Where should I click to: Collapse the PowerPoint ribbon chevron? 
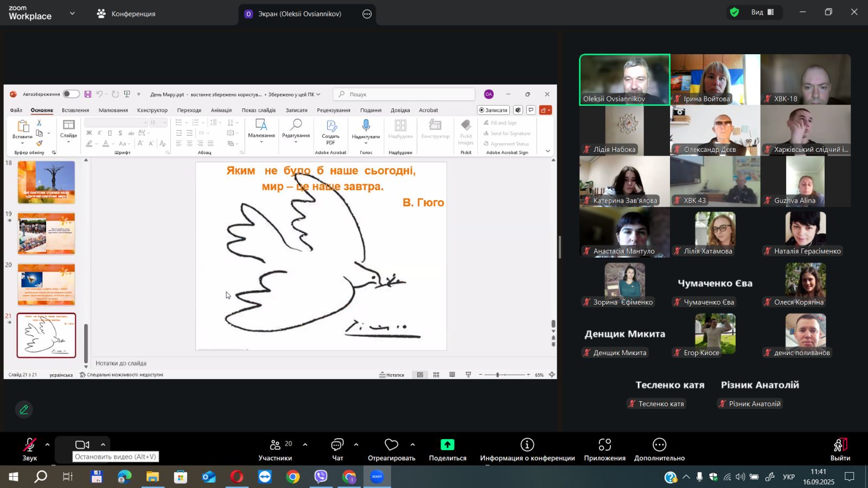click(x=548, y=151)
